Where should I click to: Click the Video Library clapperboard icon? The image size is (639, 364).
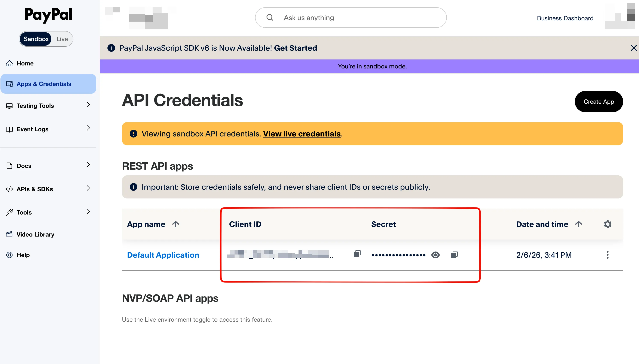pyautogui.click(x=9, y=234)
